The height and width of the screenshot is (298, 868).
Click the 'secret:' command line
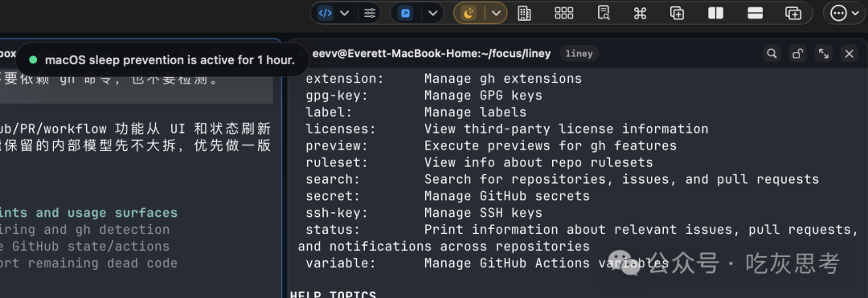(448, 196)
